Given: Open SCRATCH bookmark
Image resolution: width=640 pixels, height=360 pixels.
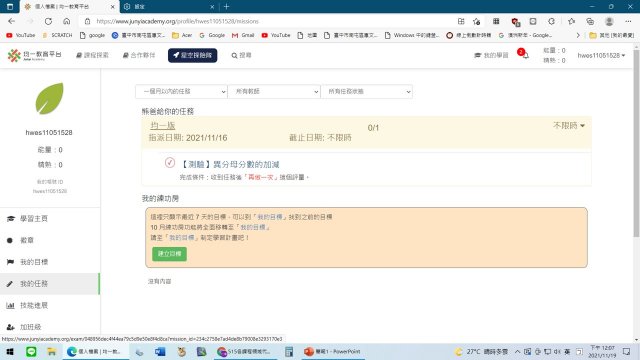Looking at the screenshot, I should tap(57, 36).
